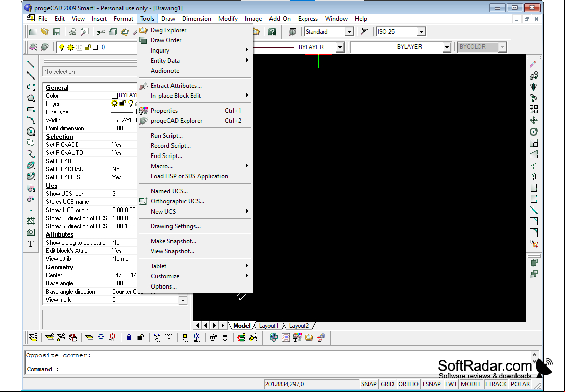This screenshot has width=565, height=392.
Task: Click the Layer Manager icon
Action: click(33, 47)
